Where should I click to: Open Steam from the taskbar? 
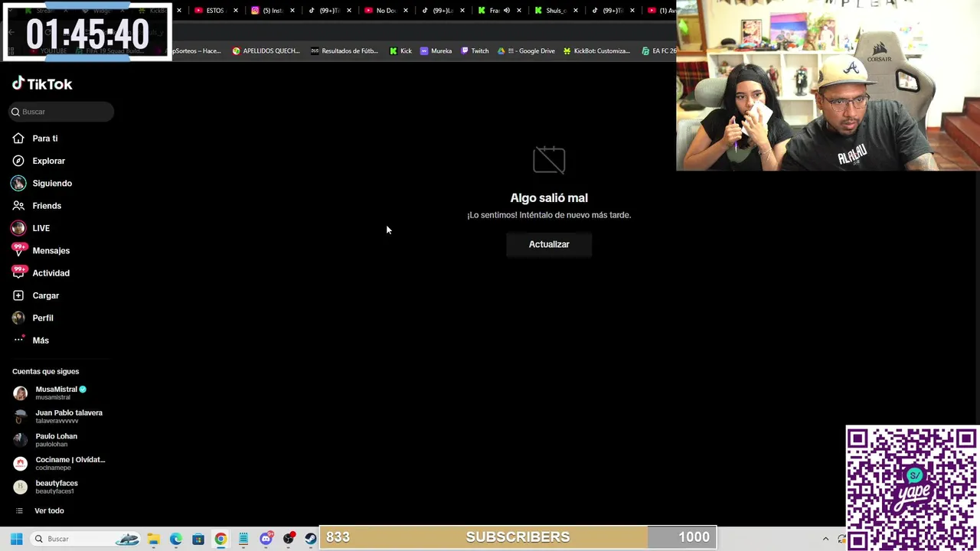pyautogui.click(x=311, y=539)
